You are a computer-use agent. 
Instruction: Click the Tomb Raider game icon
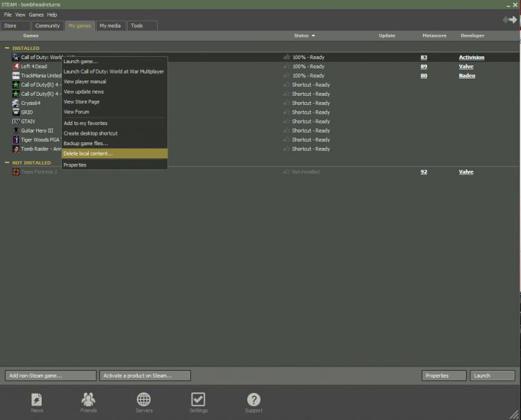point(15,149)
